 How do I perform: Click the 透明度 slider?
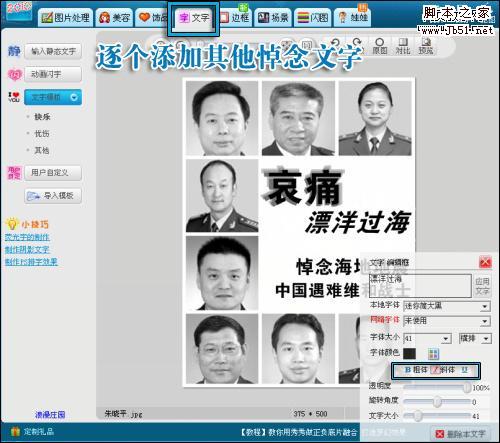[437, 387]
